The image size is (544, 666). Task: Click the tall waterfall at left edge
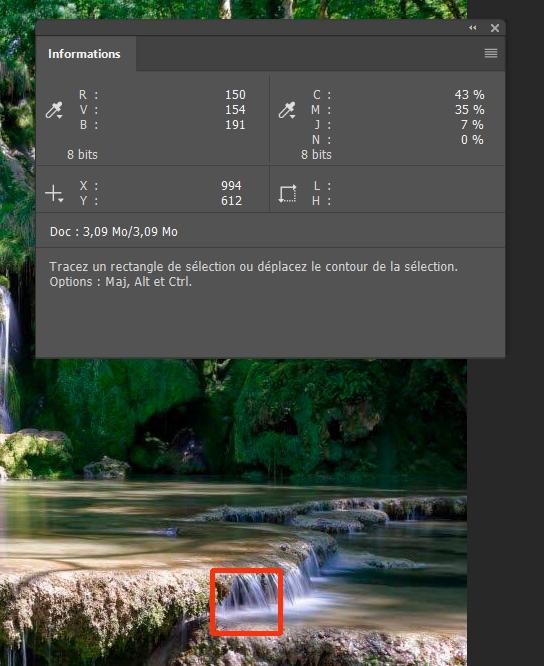(x=6, y=357)
